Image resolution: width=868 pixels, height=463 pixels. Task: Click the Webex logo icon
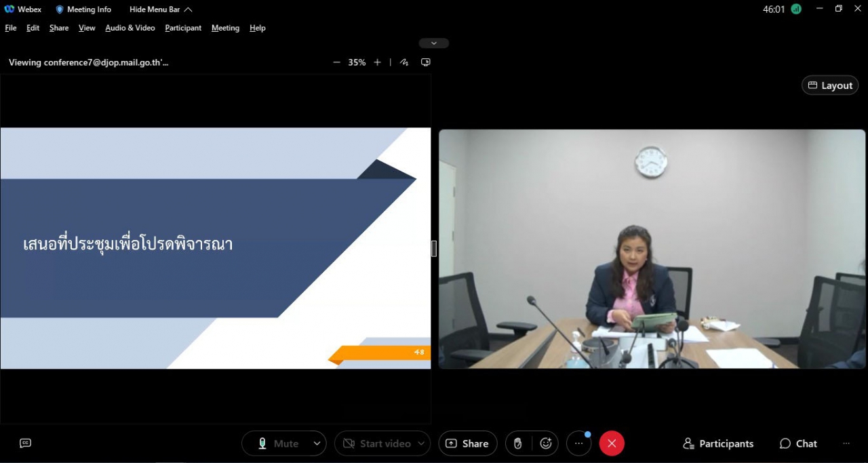click(x=9, y=9)
